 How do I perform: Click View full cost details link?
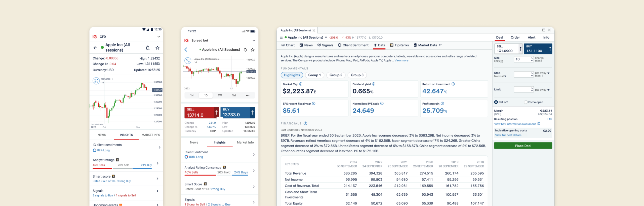(x=508, y=135)
